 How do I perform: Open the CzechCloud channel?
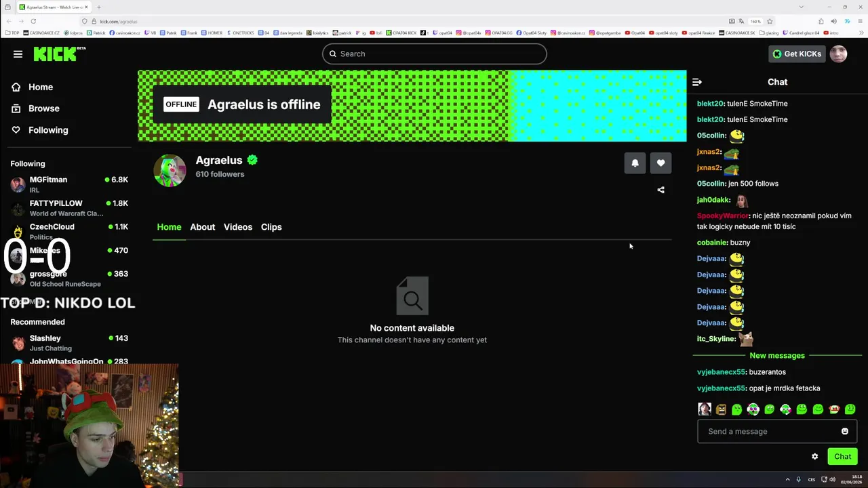click(68, 231)
